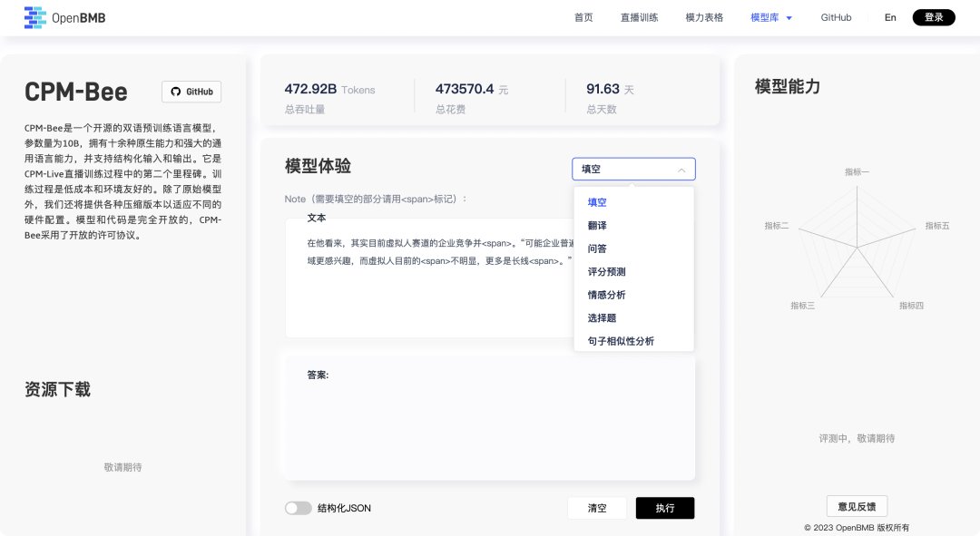Open 直播训练 navigation item
The image size is (980, 536).
coord(639,17)
